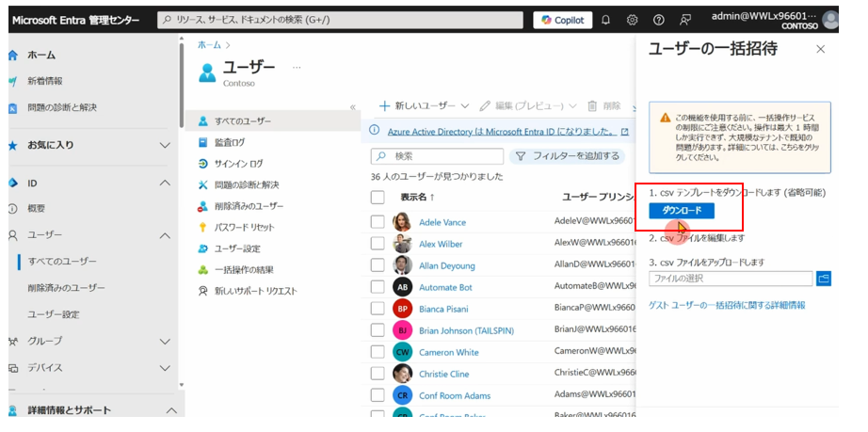
Task: Open the notifications bell icon
Action: pyautogui.click(x=605, y=20)
